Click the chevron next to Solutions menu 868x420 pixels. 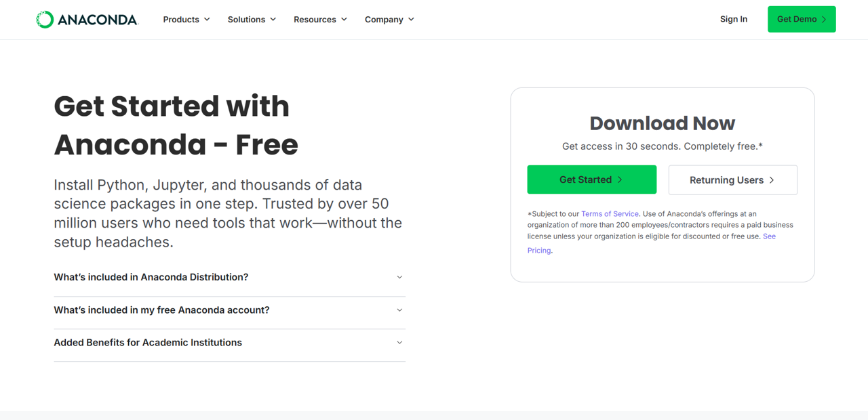(x=273, y=20)
